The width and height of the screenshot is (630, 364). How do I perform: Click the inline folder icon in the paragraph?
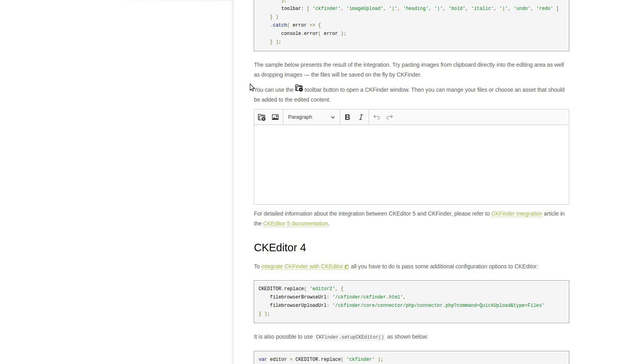click(299, 88)
